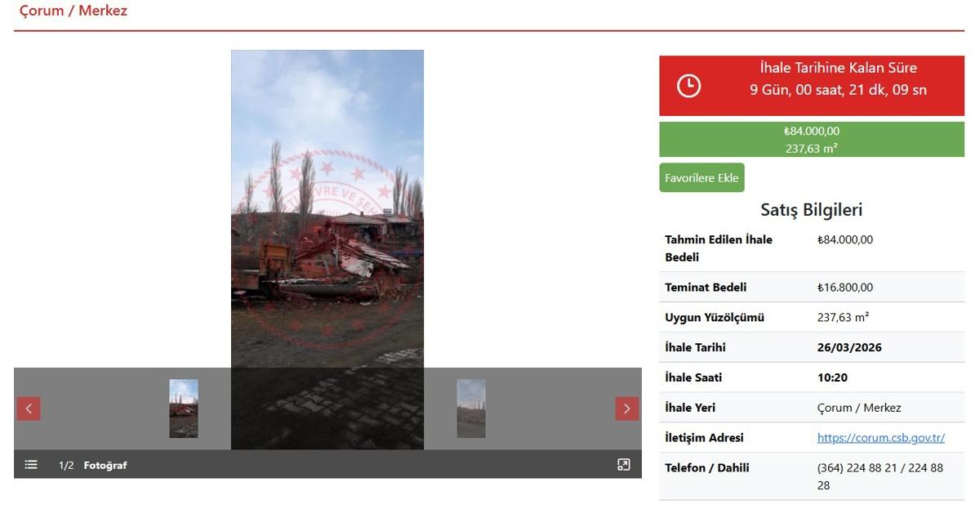Click the 1/2 photo counter
The width and height of the screenshot is (980, 518).
[x=66, y=466]
